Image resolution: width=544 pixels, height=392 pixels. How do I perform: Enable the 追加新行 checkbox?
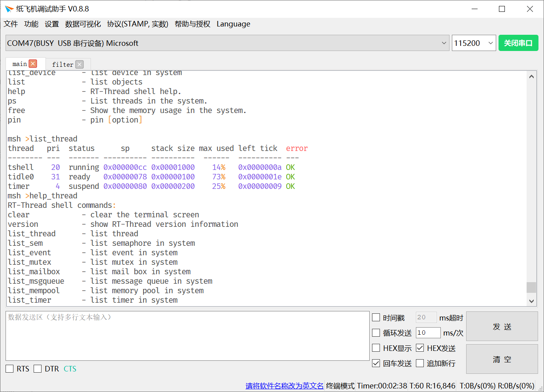(420, 363)
